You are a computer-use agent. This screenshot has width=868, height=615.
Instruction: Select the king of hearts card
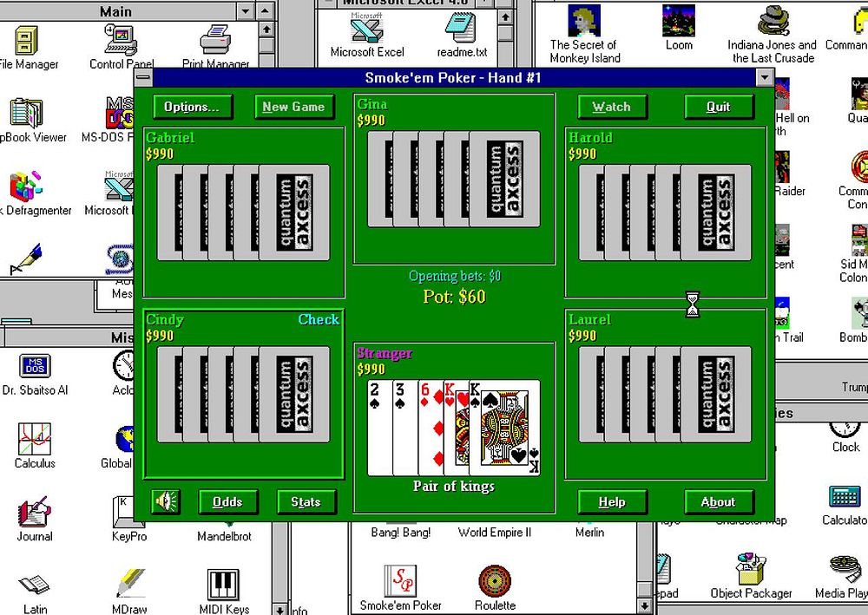(457, 427)
